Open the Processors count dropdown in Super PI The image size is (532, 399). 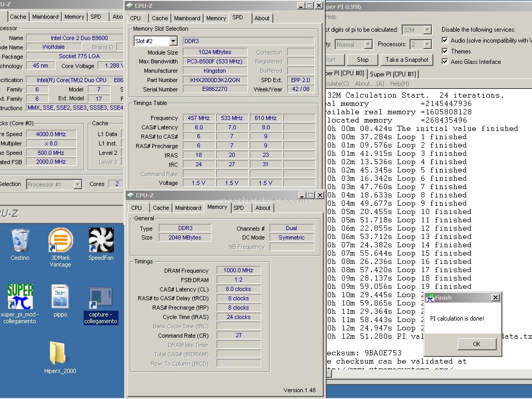428,45
